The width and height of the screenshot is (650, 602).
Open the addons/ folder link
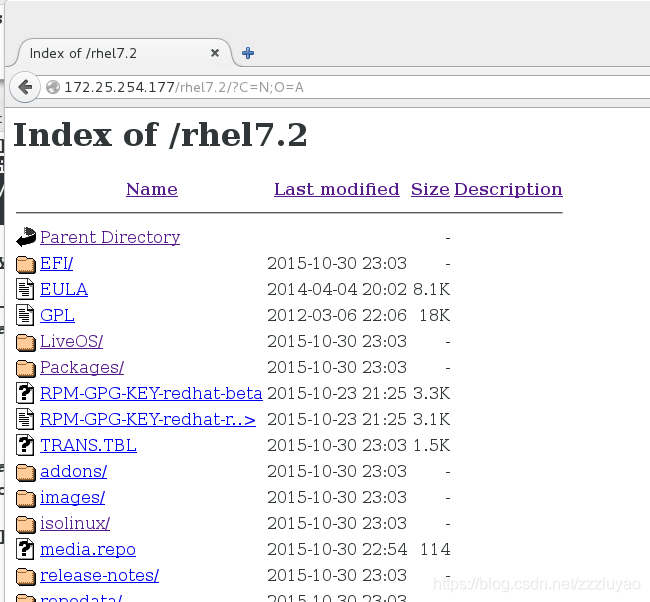pos(73,471)
